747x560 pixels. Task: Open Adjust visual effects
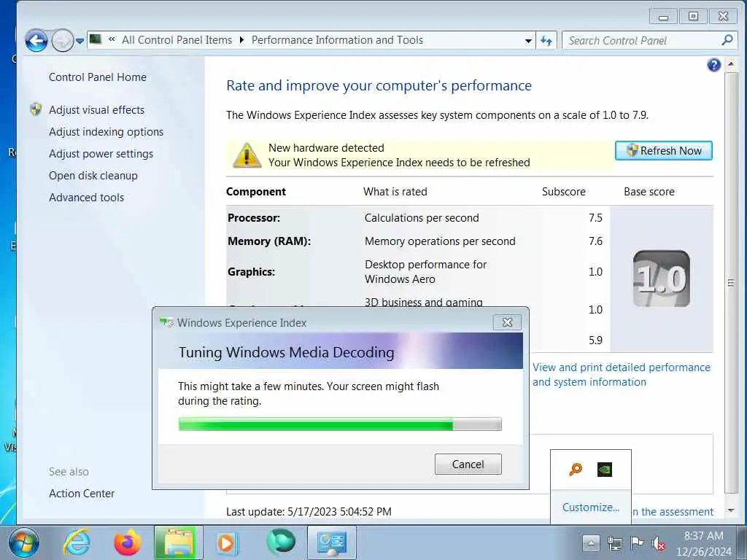(x=97, y=110)
